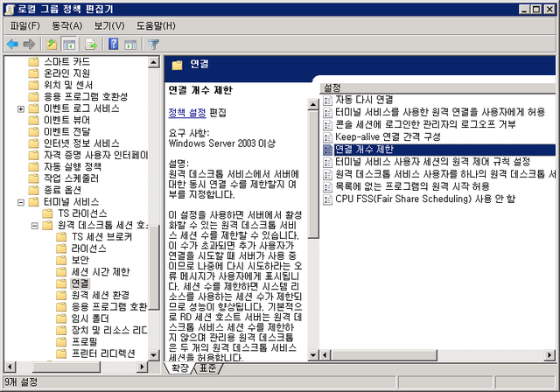
Task: Select 라이선스 under 원격 데스크톱 세션 호스트
Action: (x=88, y=248)
